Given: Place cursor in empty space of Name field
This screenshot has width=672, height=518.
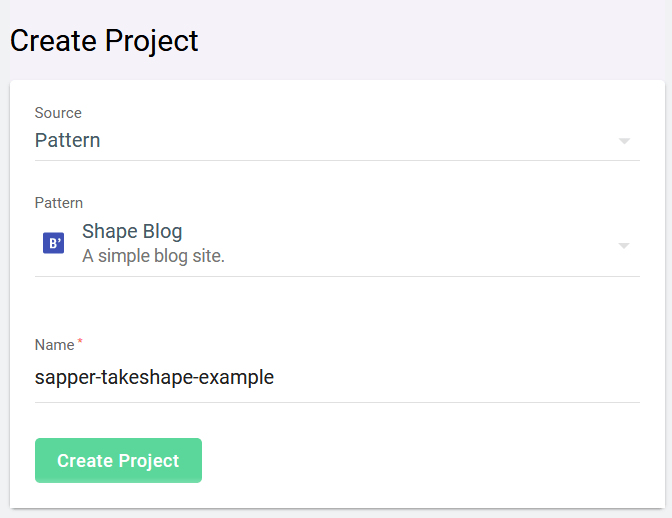Looking at the screenshot, I should pyautogui.click(x=454, y=377).
